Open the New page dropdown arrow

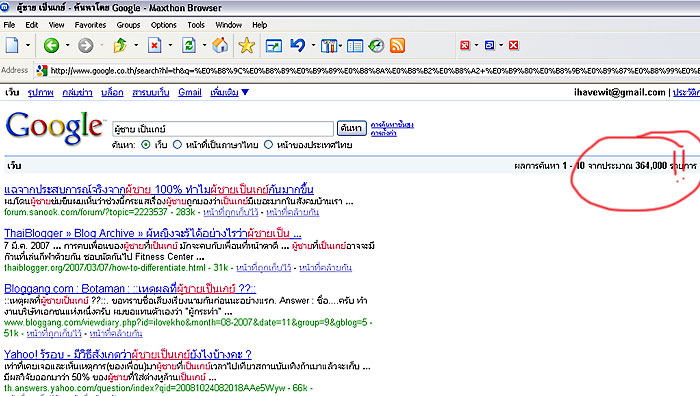(x=28, y=45)
